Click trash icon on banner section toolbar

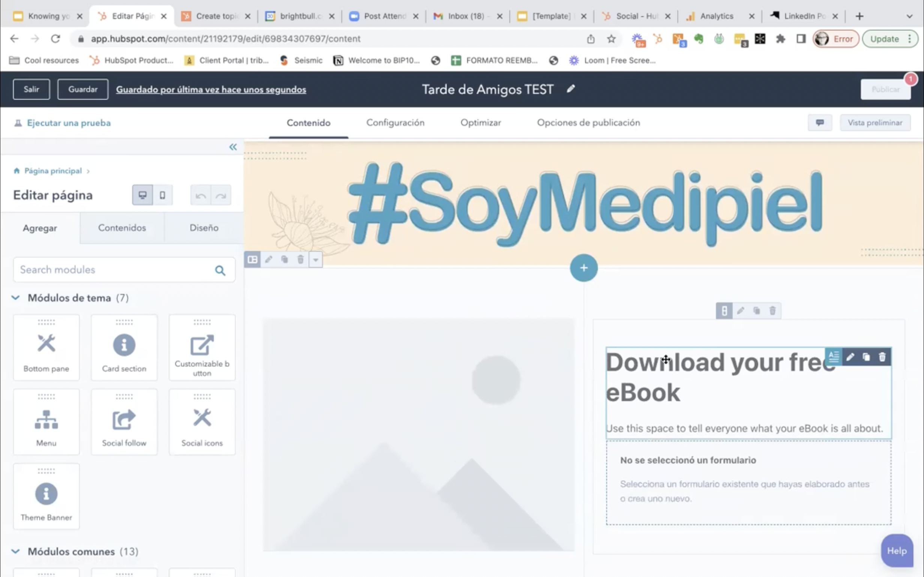point(300,260)
